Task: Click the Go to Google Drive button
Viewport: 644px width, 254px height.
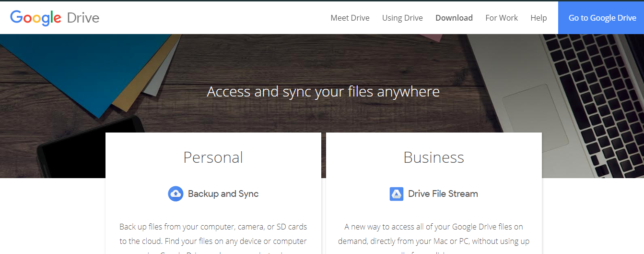Action: click(601, 18)
